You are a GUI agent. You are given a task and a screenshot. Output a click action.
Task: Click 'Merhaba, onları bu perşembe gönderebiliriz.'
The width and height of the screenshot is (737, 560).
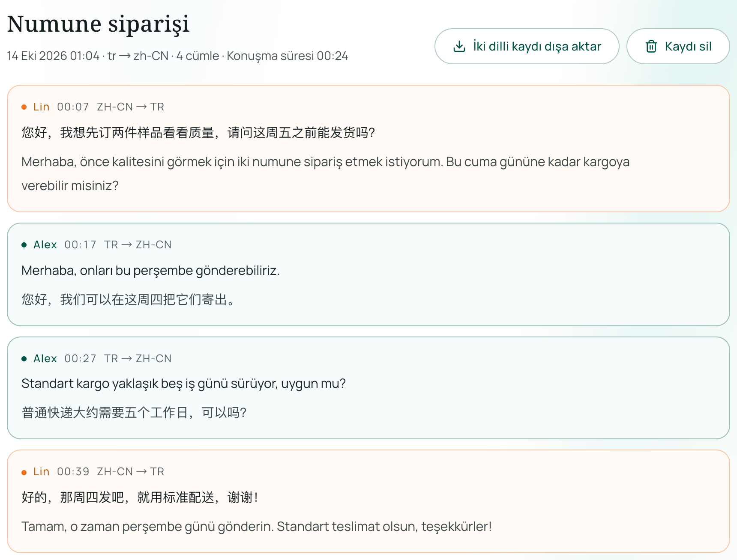150,271
